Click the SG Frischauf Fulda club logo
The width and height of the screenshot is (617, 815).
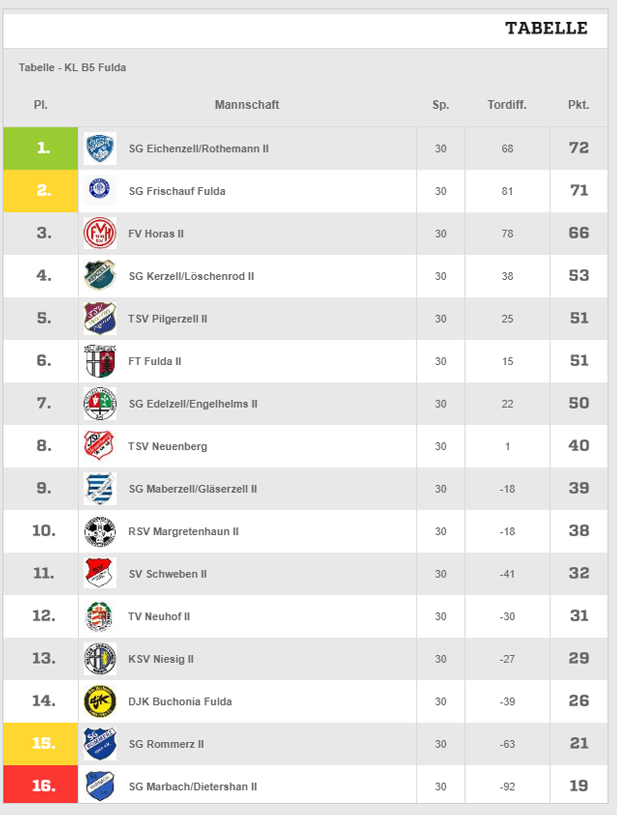tap(100, 191)
